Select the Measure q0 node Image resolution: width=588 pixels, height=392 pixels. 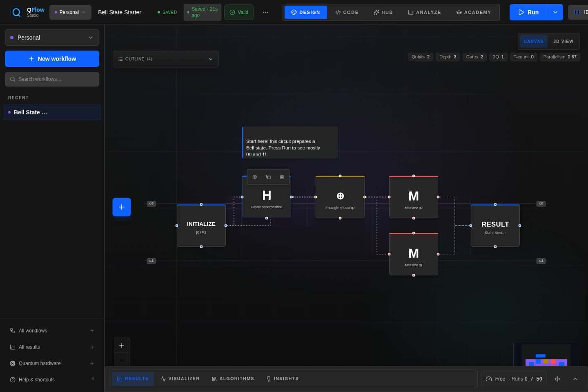414,197
